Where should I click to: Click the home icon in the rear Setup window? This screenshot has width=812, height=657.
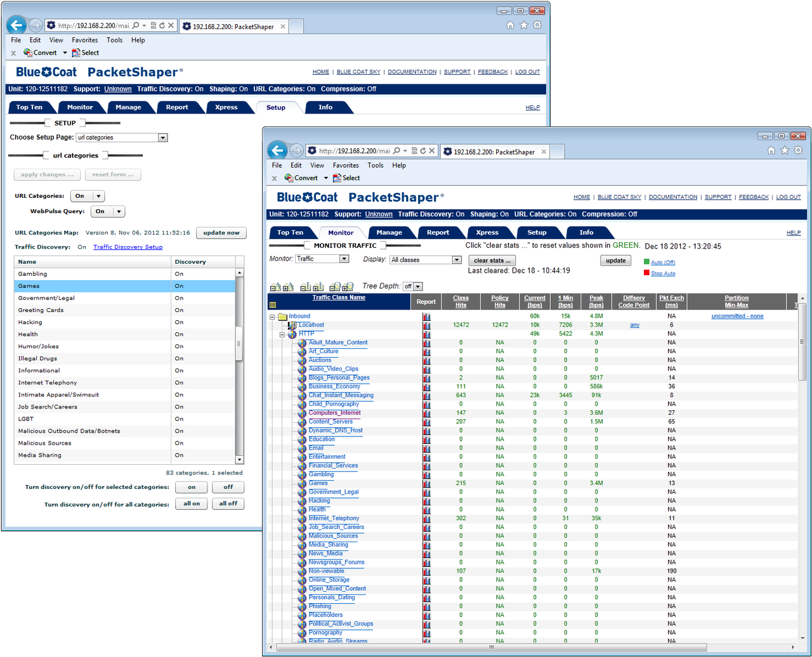[511, 25]
